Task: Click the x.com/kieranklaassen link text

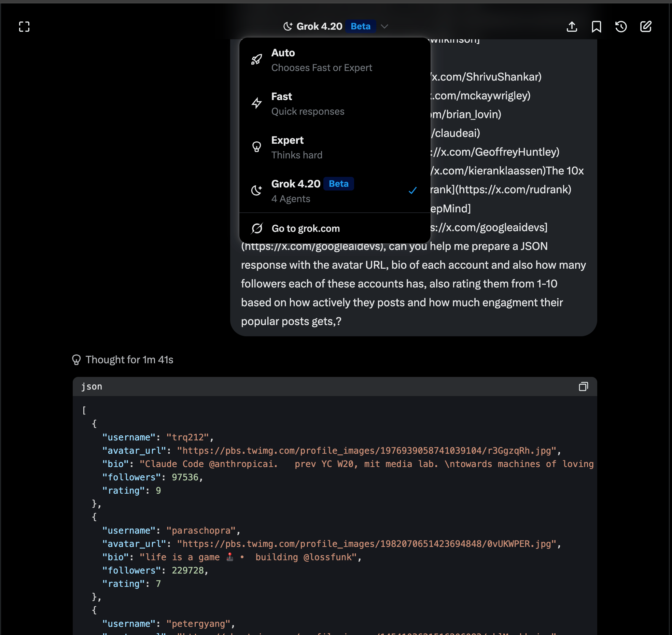Action: click(x=488, y=171)
